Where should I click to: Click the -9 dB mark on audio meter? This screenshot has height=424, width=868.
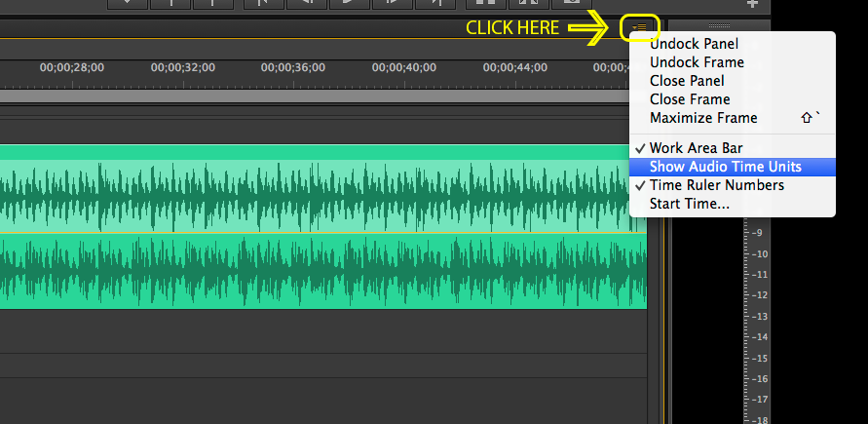tap(757, 233)
